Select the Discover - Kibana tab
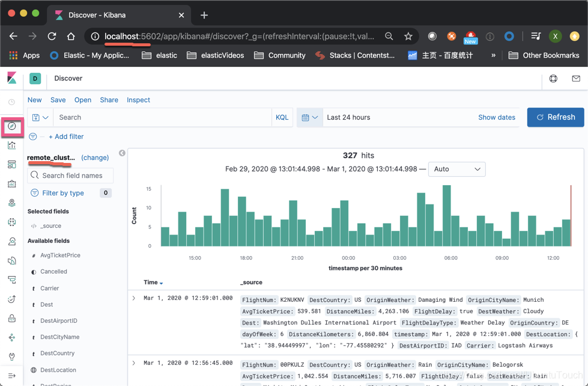 point(120,15)
